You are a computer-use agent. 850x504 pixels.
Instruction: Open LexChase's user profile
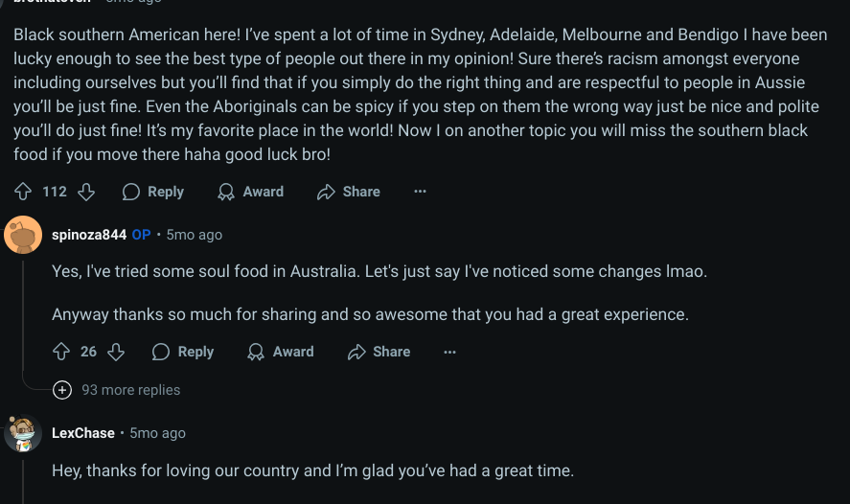(83, 433)
